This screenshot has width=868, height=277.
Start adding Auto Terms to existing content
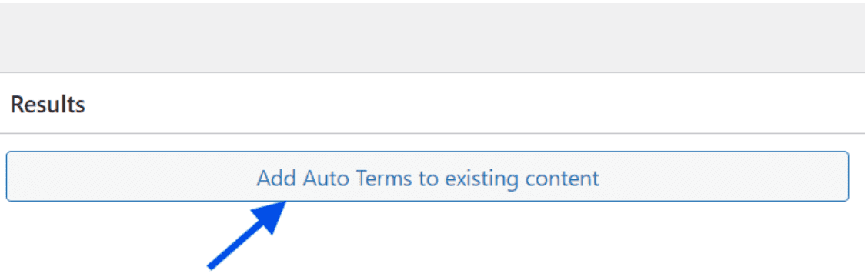coord(427,176)
